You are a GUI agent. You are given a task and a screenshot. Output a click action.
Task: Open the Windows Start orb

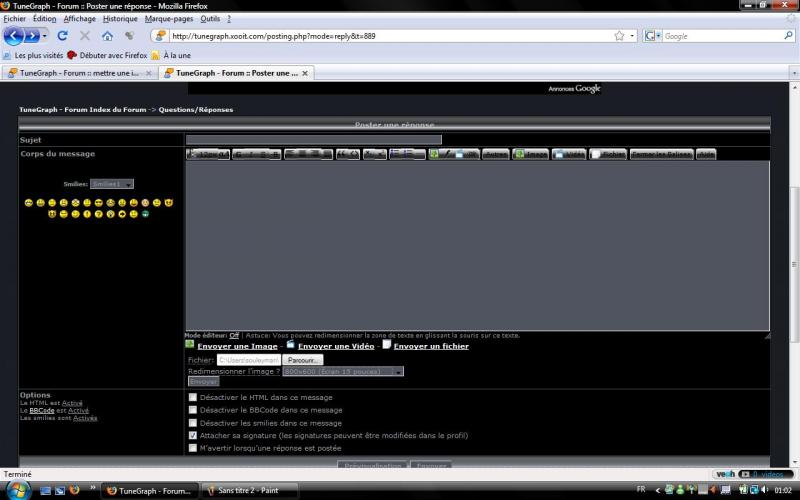click(x=17, y=490)
